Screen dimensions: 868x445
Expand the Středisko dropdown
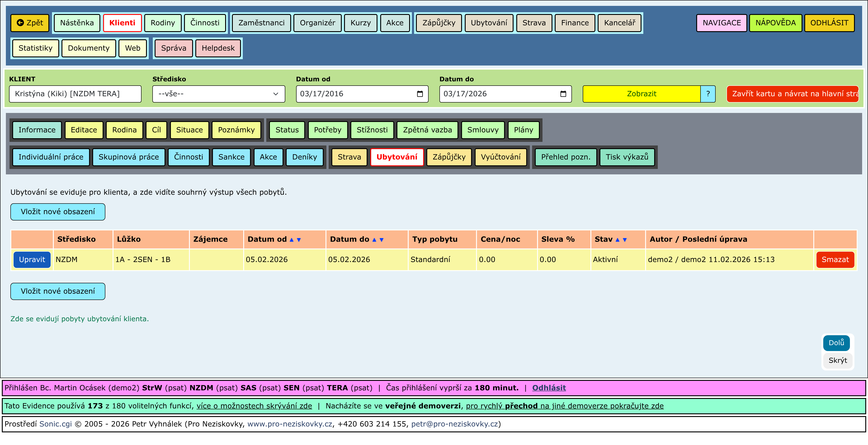(x=218, y=94)
